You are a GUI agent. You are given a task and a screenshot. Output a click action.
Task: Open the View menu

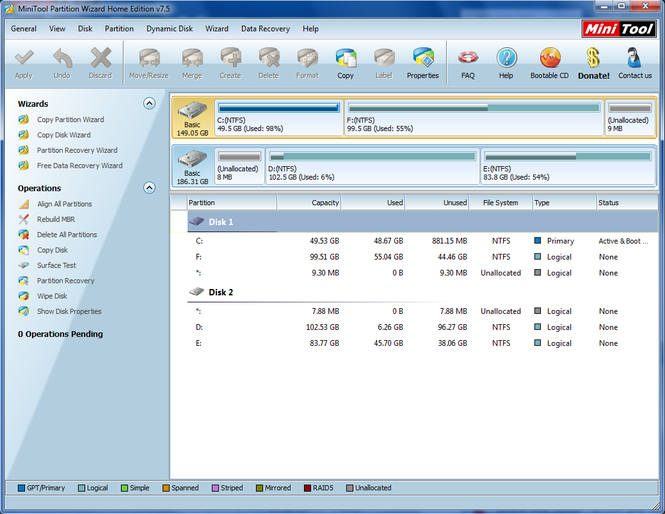click(x=57, y=29)
